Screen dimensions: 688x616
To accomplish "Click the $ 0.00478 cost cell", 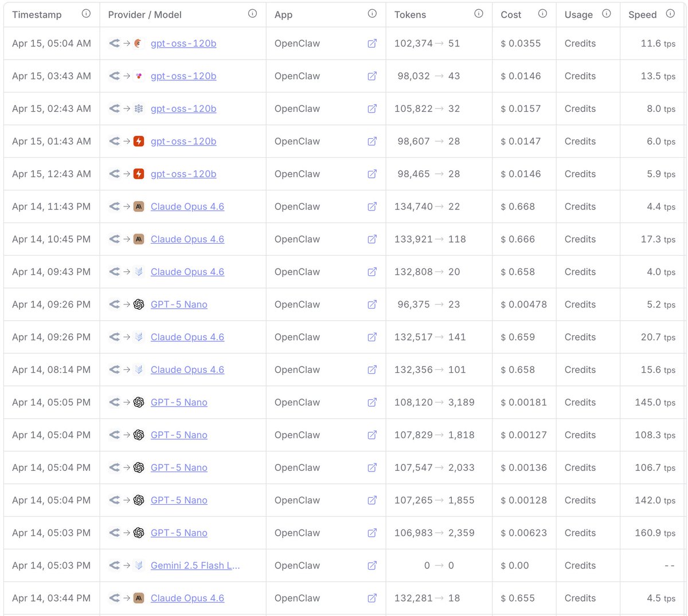I will tap(523, 305).
